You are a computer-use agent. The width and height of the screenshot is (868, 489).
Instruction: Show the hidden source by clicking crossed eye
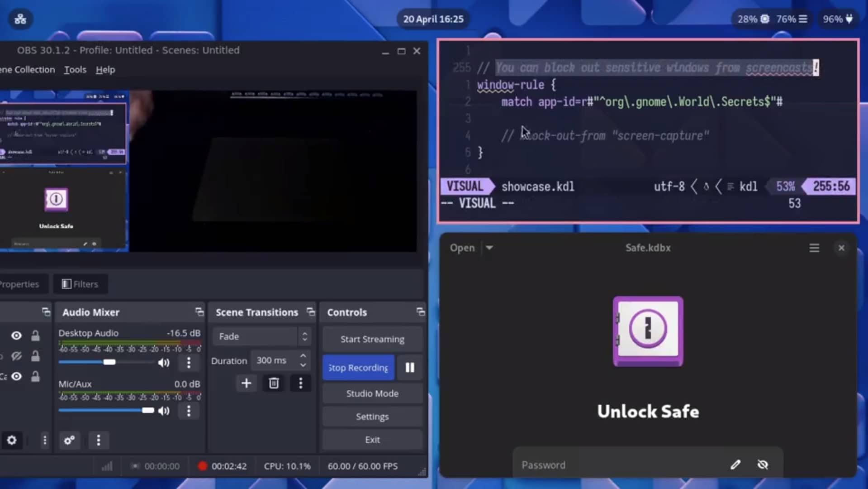click(16, 356)
